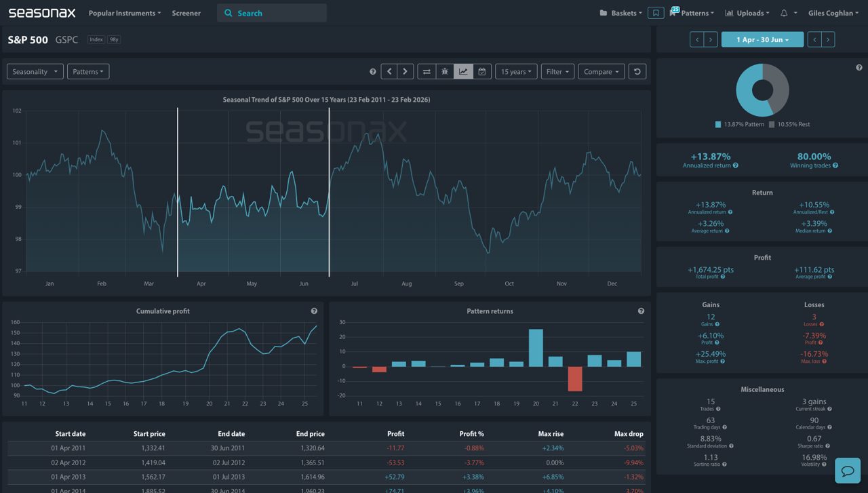The image size is (868, 493).
Task: Open the notifications bell
Action: point(784,13)
